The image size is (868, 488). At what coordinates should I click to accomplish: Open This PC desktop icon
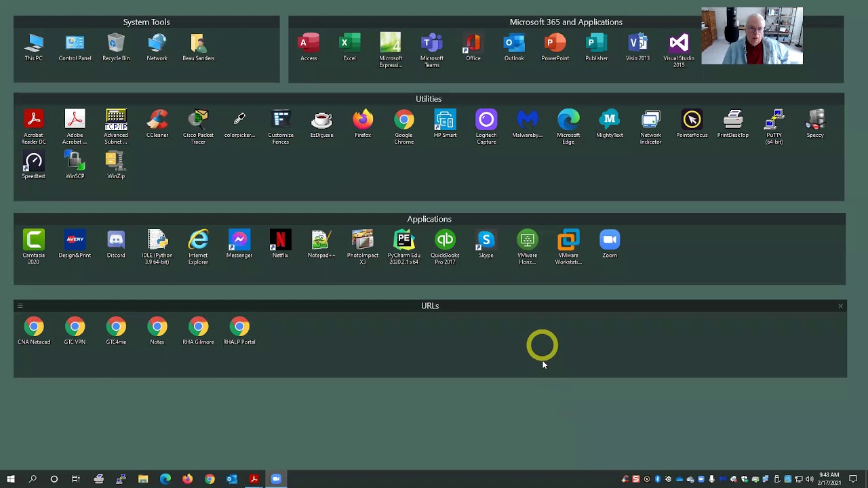(33, 47)
